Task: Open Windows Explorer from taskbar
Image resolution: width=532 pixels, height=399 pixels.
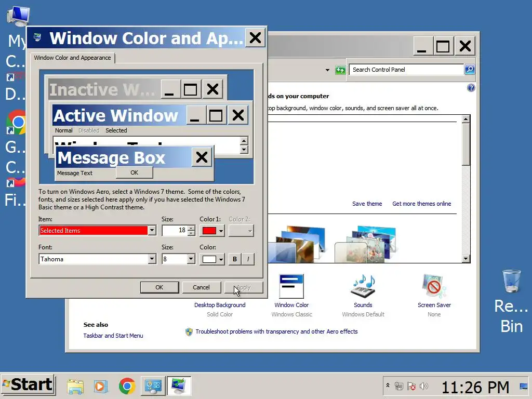Action: tap(75, 386)
